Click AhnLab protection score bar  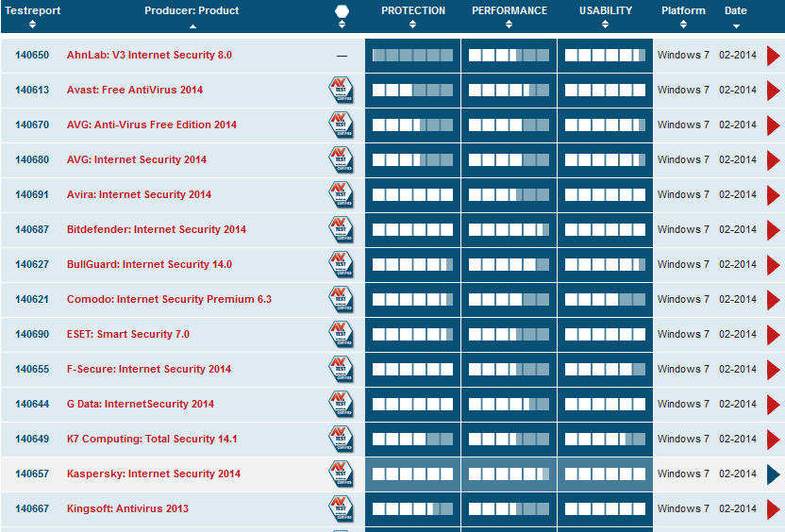point(412,55)
